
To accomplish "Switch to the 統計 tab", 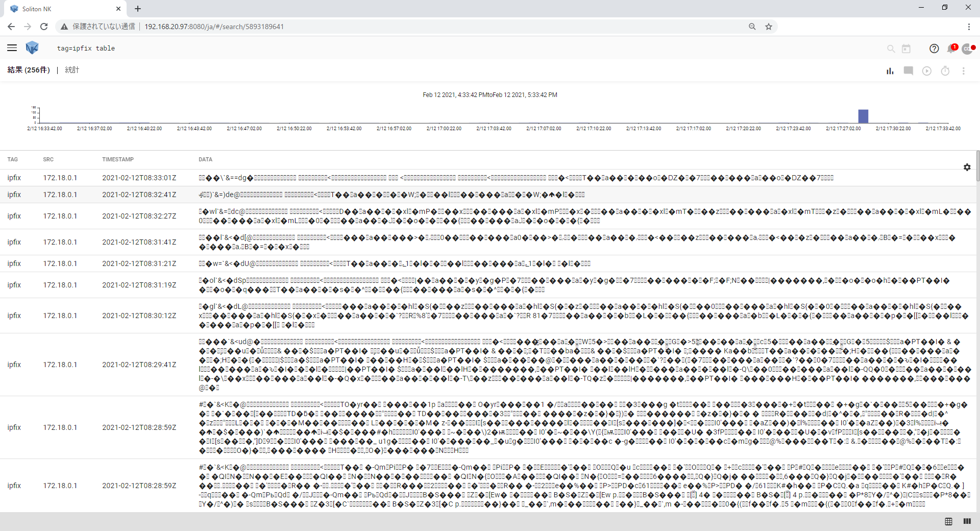I will [71, 69].
